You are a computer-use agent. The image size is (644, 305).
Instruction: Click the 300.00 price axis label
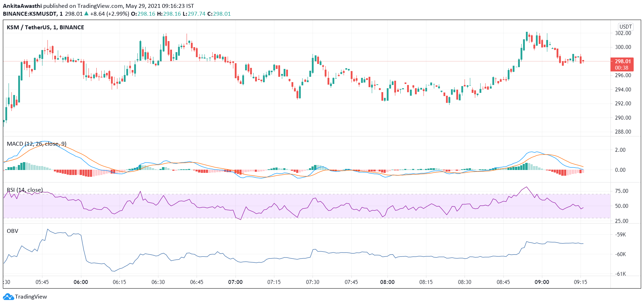point(623,47)
